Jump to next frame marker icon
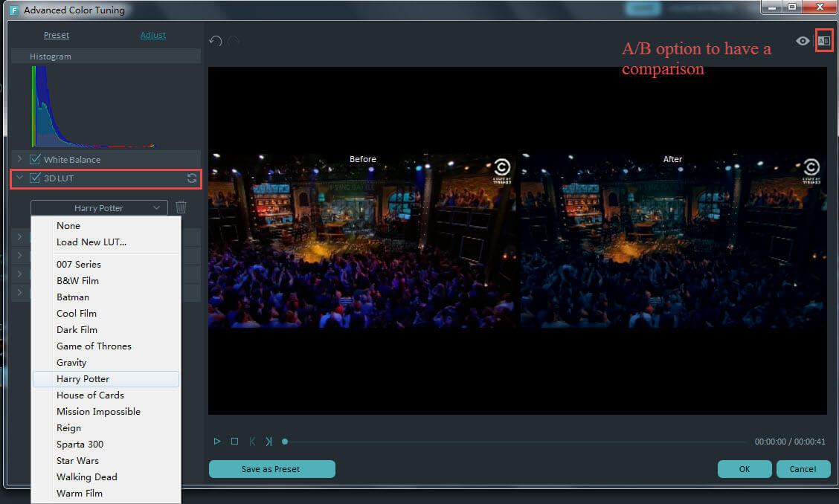839x504 pixels. click(x=269, y=442)
